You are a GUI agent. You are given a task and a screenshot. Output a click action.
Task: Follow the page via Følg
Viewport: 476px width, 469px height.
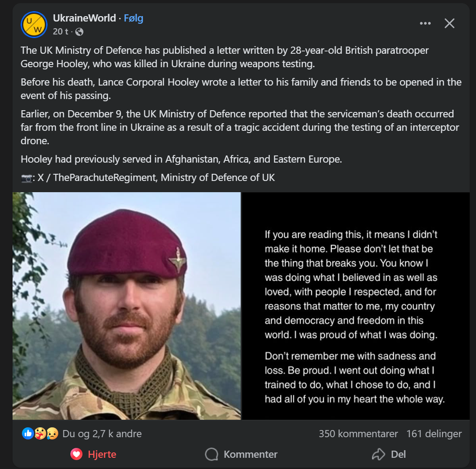point(134,18)
